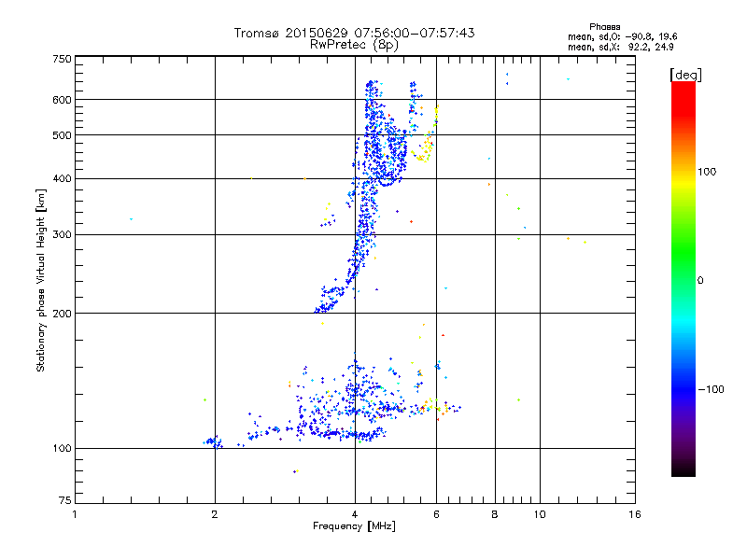Viewport: 747px width, 560px height.
Task: Click the y-axis tick label "100"
Action: [x=62, y=449]
